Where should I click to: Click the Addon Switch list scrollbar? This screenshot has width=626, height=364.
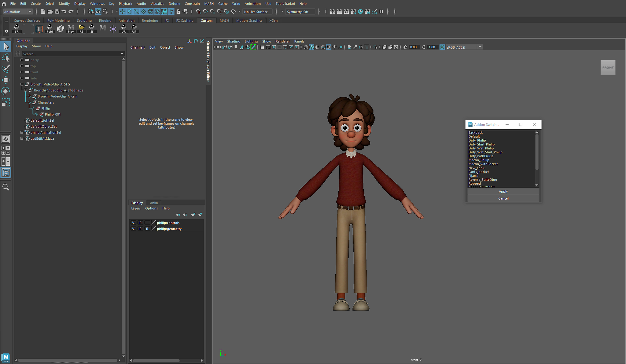click(x=537, y=152)
